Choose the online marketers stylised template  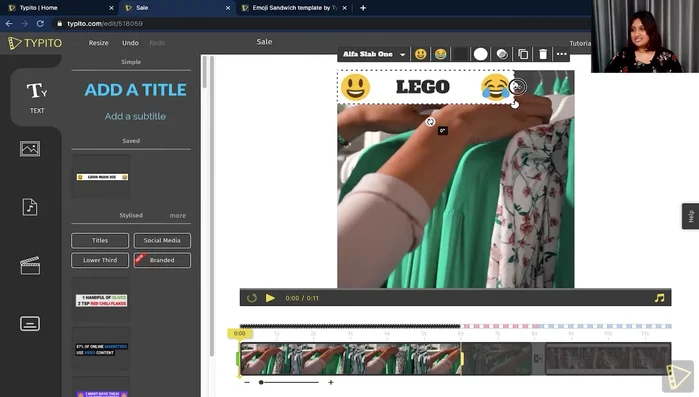(102, 349)
